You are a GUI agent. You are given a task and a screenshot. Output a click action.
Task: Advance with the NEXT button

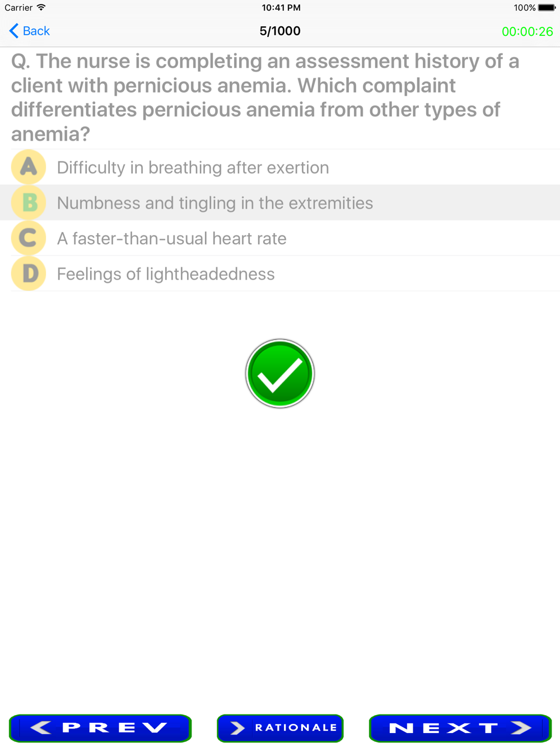(460, 728)
